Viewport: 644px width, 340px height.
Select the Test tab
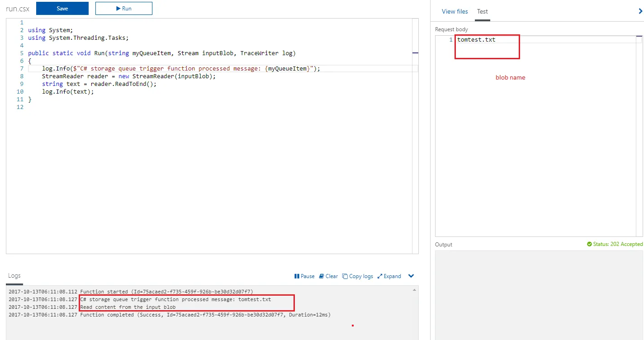[483, 11]
